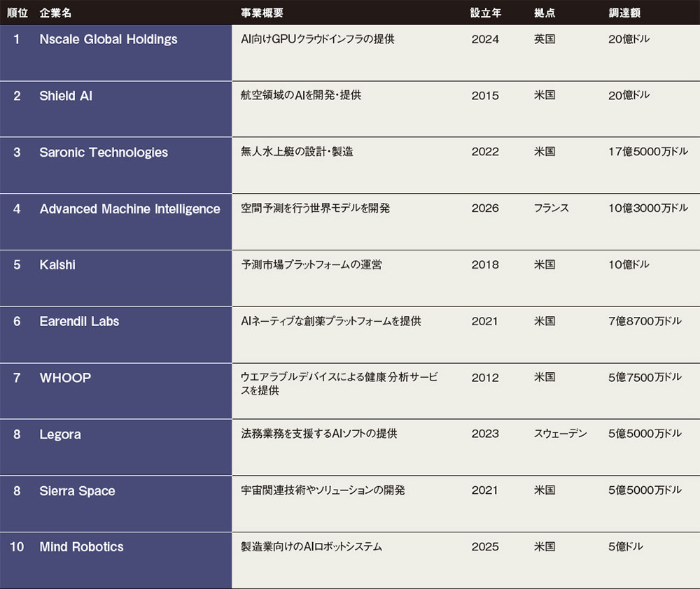This screenshot has width=700, height=589.
Task: Select company name Advanced Machine Intelligence
Action: coord(130,209)
